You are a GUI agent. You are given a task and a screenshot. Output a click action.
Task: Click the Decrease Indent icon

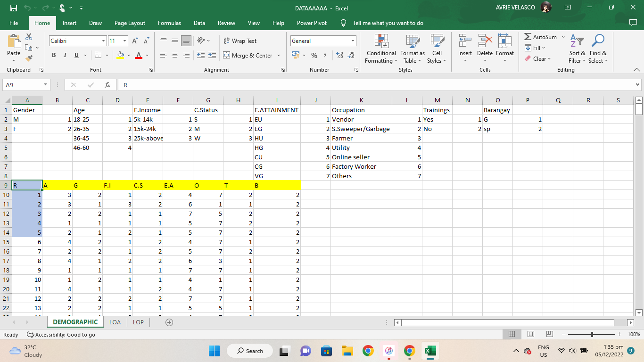point(200,55)
